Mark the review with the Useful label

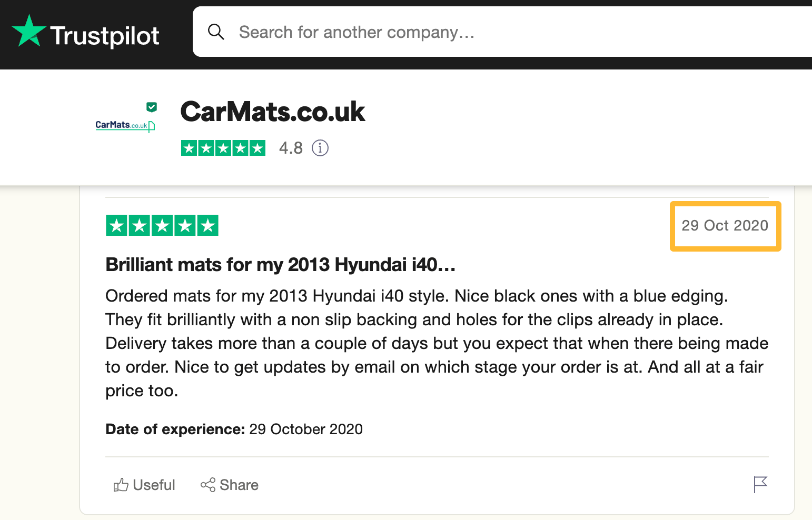pos(154,485)
